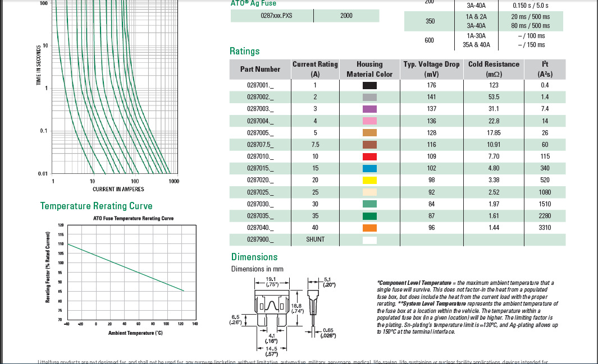Click the temperature rerating line graph
Screen dimensions: 598x364
pos(131,273)
